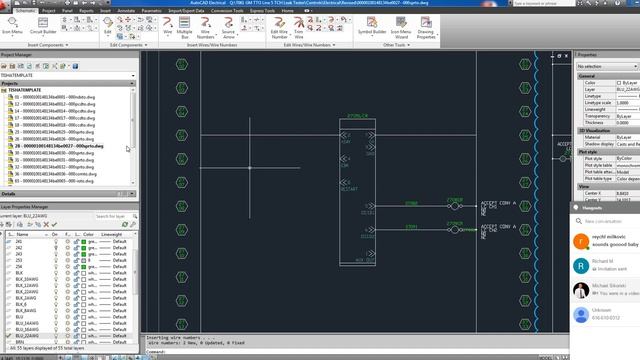Expand the Details section arrow
Screen dimensions: 640x360
pos(132,193)
